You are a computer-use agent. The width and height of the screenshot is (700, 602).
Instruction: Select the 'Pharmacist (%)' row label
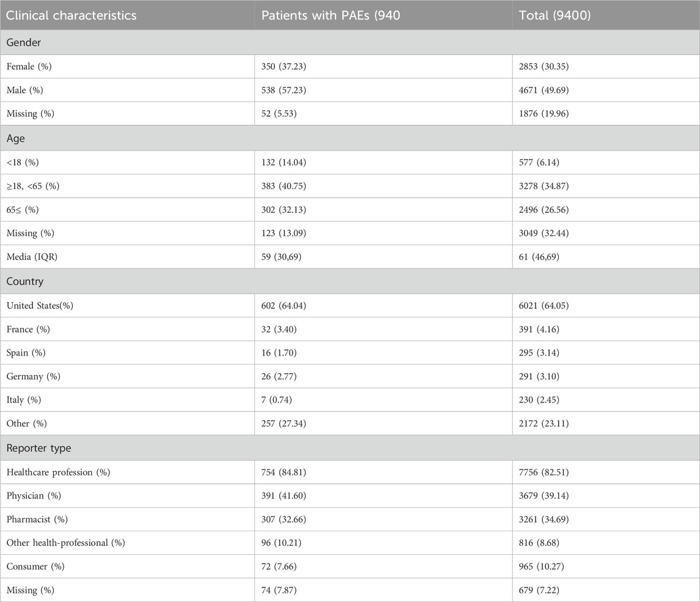pyautogui.click(x=37, y=520)
